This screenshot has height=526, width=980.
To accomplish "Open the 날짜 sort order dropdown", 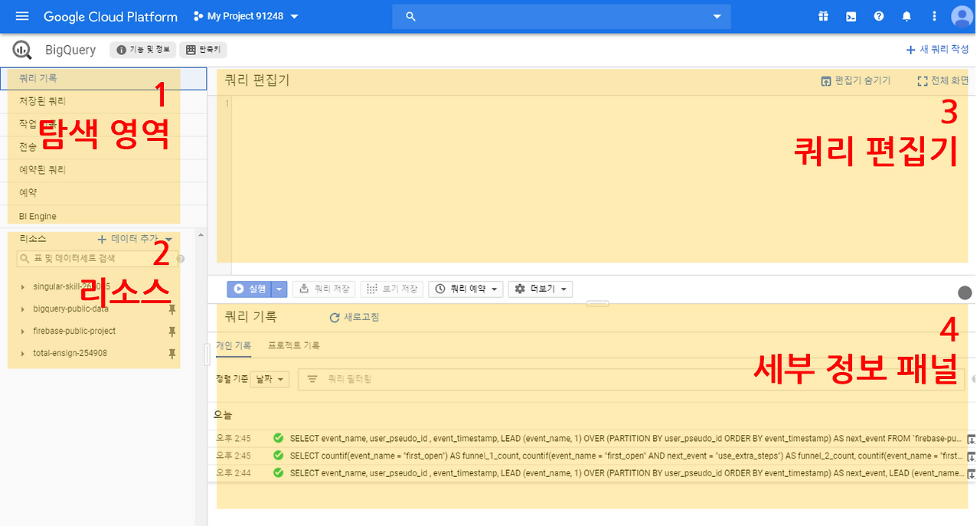I will 269,378.
